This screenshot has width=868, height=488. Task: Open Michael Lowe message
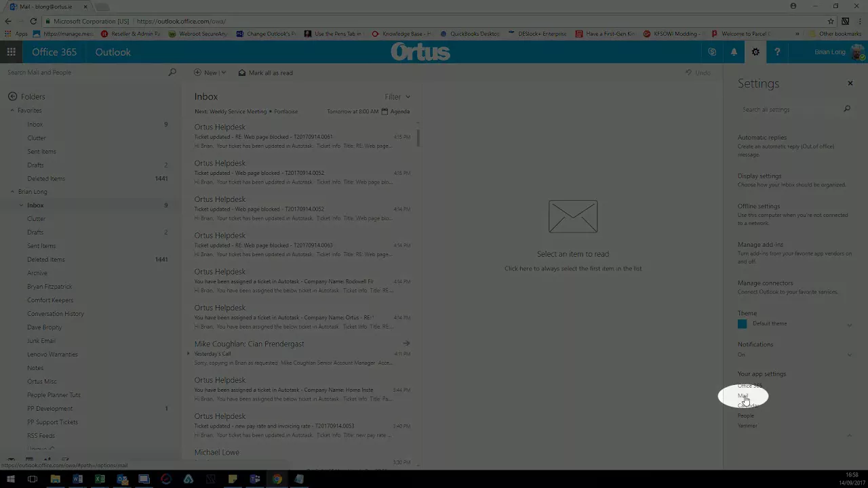[x=302, y=457]
